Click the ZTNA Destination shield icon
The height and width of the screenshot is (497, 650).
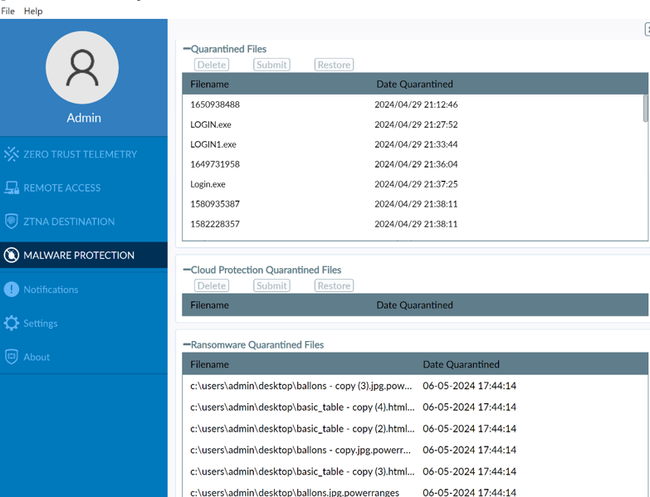12,222
